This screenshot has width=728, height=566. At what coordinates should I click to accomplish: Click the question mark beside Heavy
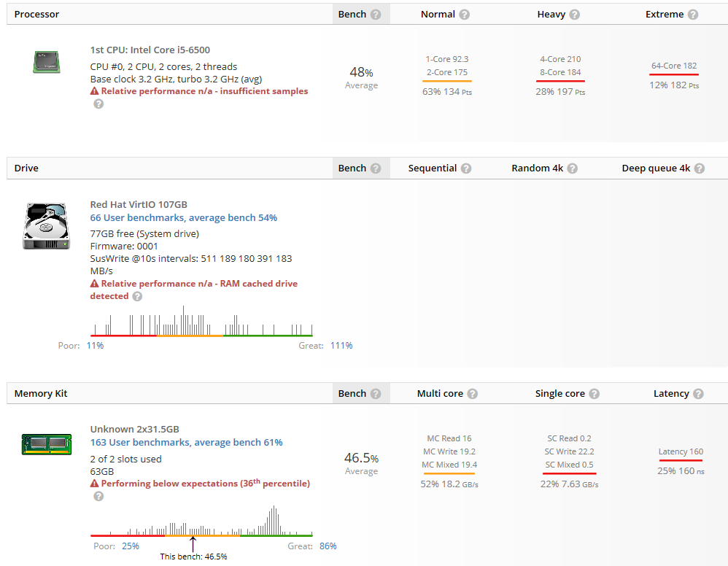(x=574, y=15)
